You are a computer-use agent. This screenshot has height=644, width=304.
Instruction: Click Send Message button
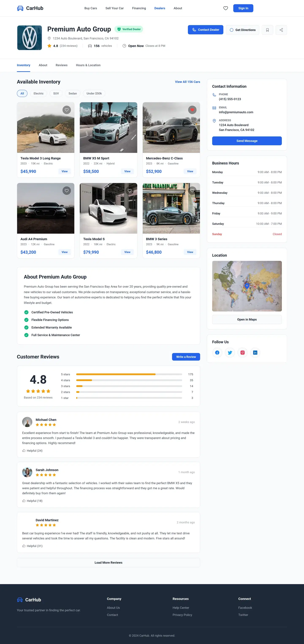pyautogui.click(x=247, y=141)
